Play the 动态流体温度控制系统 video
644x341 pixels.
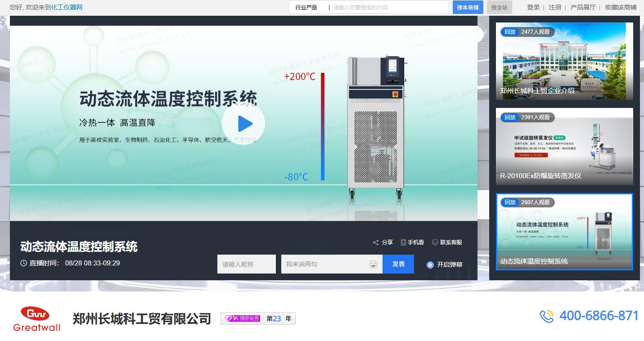pos(243,124)
